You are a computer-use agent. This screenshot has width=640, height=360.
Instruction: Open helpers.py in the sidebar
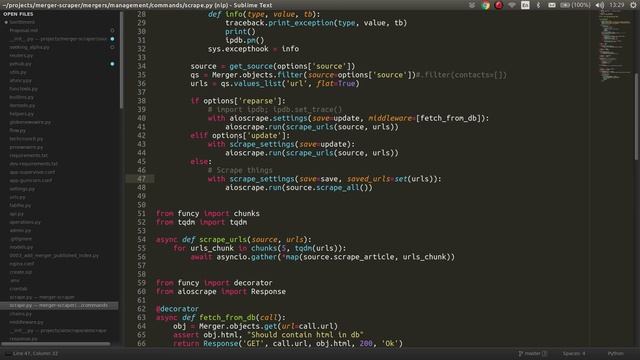22,114
